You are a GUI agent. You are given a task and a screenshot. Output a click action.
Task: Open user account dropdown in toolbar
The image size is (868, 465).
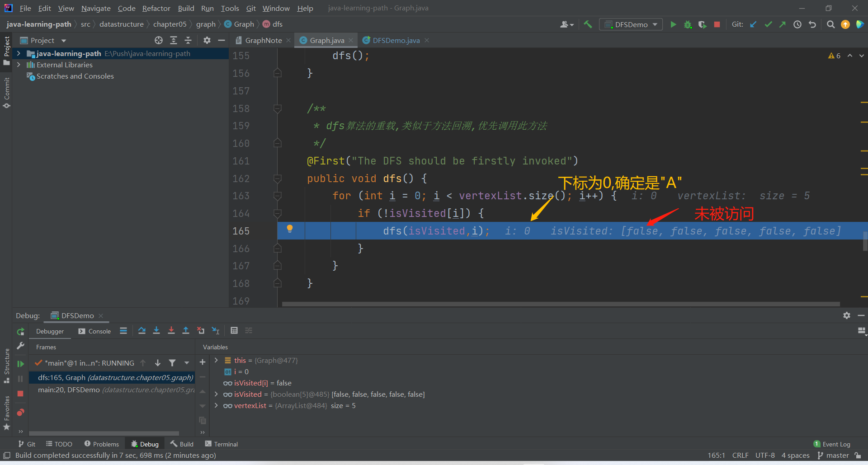tap(567, 24)
